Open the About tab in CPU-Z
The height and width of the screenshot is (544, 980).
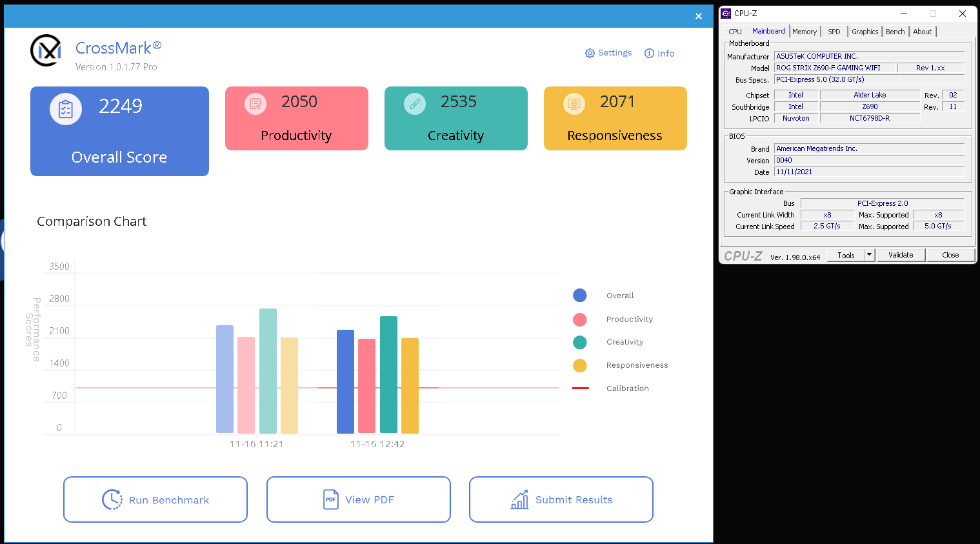923,32
